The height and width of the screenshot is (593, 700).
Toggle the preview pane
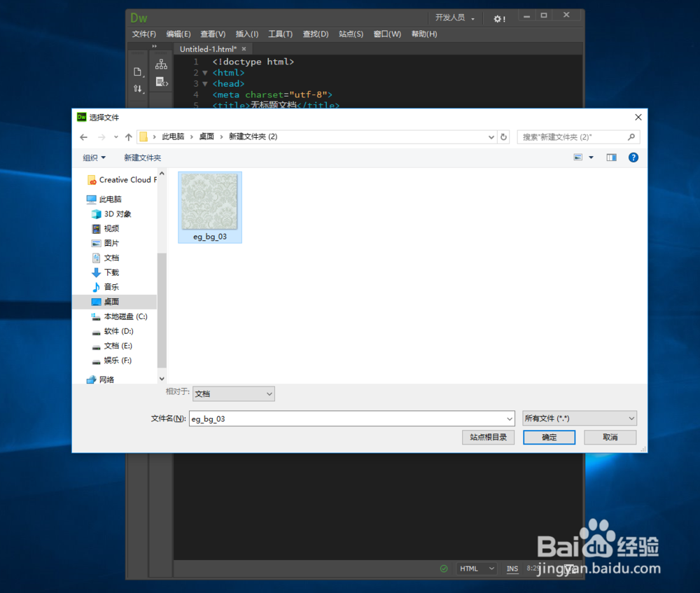[x=611, y=158]
